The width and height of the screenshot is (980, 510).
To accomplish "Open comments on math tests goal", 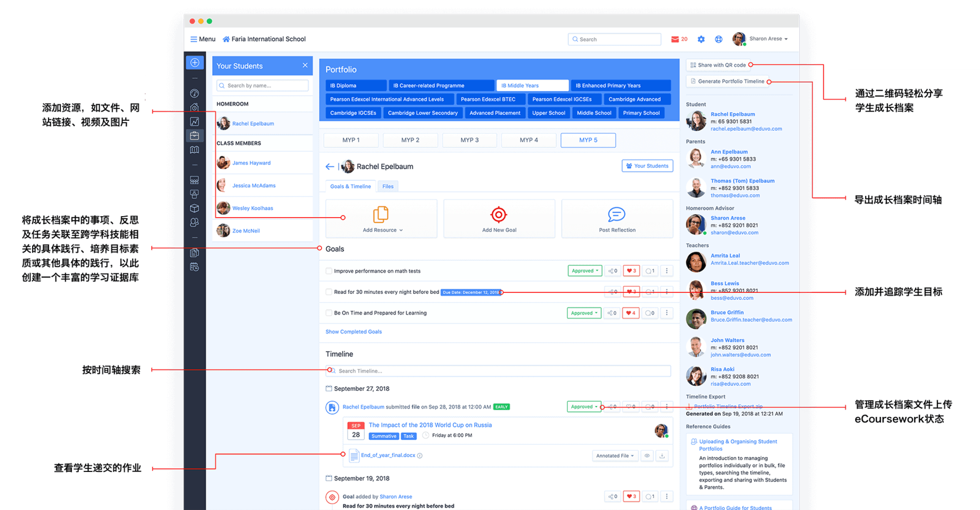I will [650, 271].
